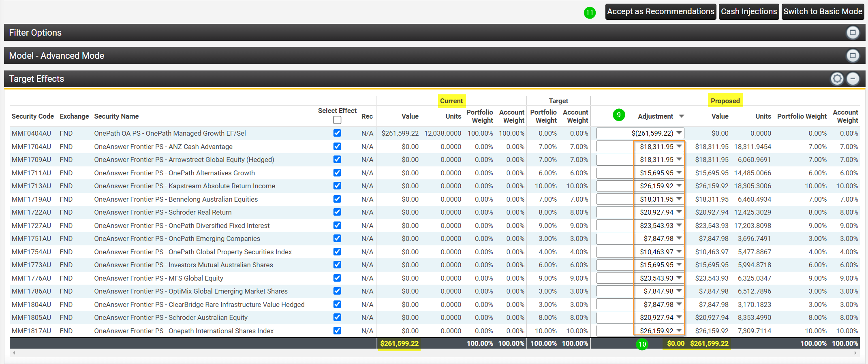The height and width of the screenshot is (364, 868).
Task: Click Exchange column header
Action: [74, 116]
